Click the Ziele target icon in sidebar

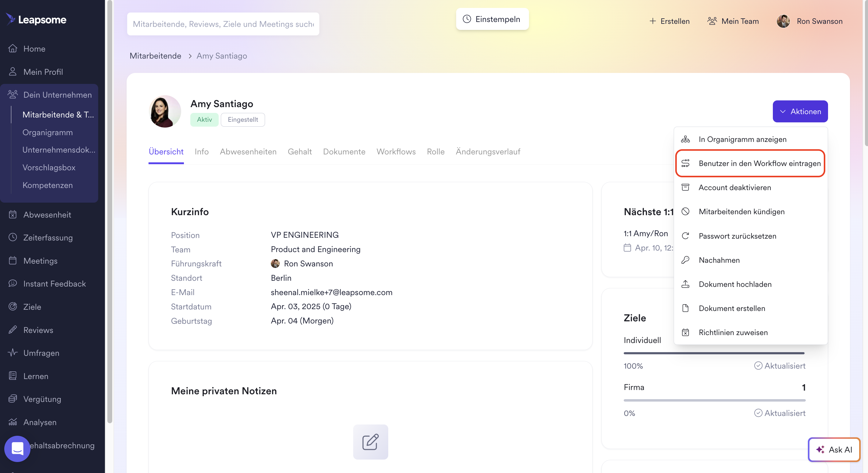pos(13,306)
